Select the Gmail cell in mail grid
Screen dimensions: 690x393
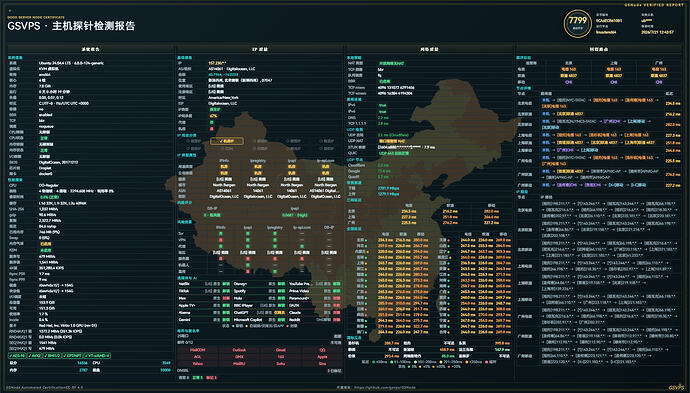click(281, 350)
